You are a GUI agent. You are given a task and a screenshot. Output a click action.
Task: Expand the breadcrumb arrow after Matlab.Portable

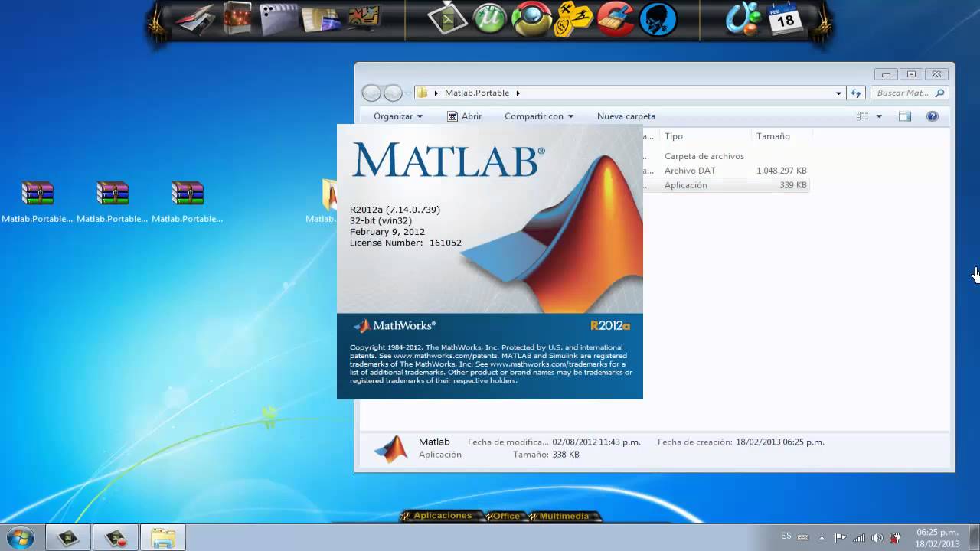[518, 93]
